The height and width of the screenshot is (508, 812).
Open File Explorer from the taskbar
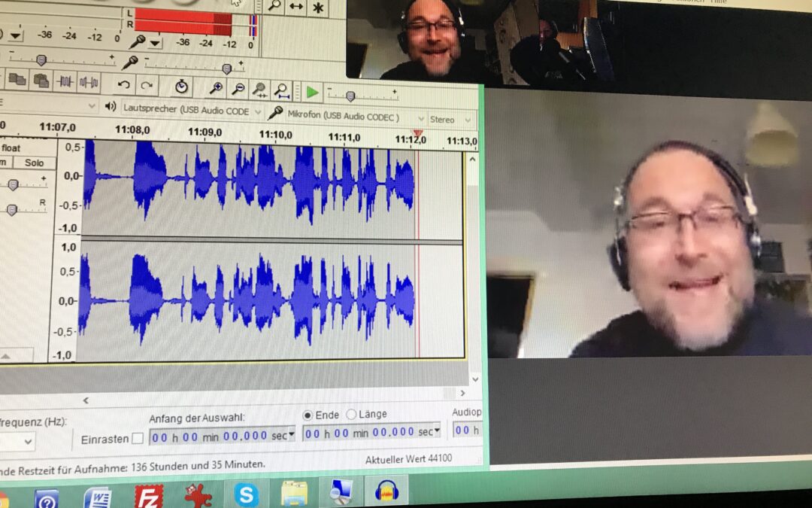(x=294, y=494)
